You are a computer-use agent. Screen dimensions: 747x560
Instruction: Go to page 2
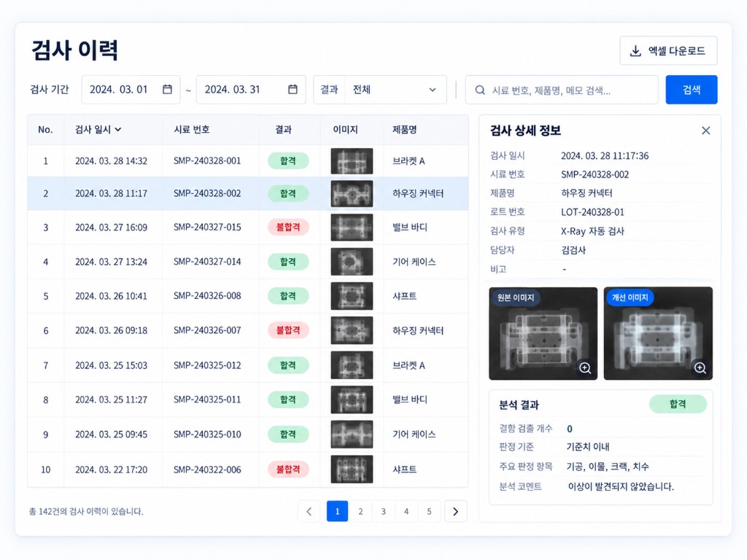point(360,511)
